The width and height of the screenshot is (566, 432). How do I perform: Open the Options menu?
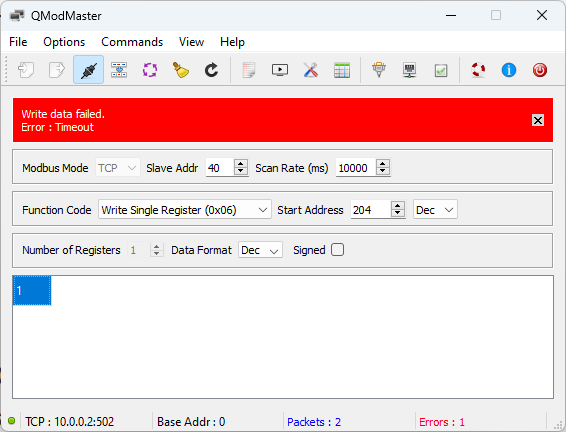pyautogui.click(x=64, y=42)
